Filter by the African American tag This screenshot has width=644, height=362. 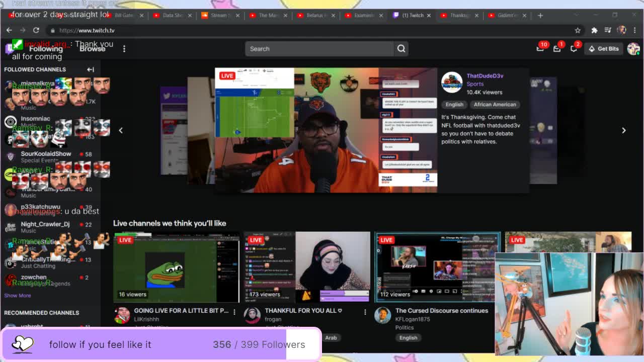click(x=495, y=105)
